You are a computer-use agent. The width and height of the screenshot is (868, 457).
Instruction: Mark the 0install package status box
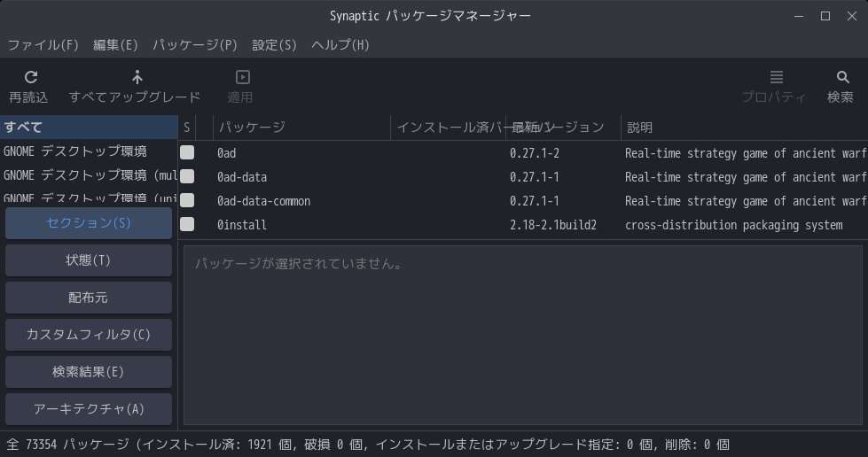coord(187,225)
